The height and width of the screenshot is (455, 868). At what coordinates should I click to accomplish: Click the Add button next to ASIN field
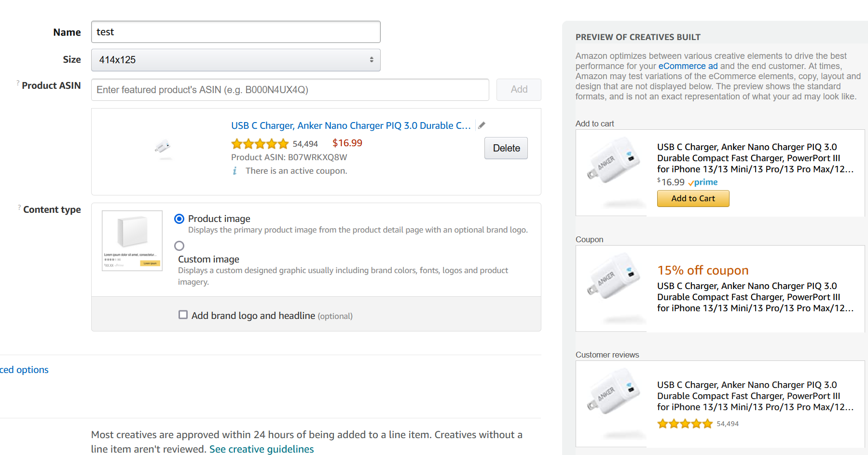click(x=519, y=90)
